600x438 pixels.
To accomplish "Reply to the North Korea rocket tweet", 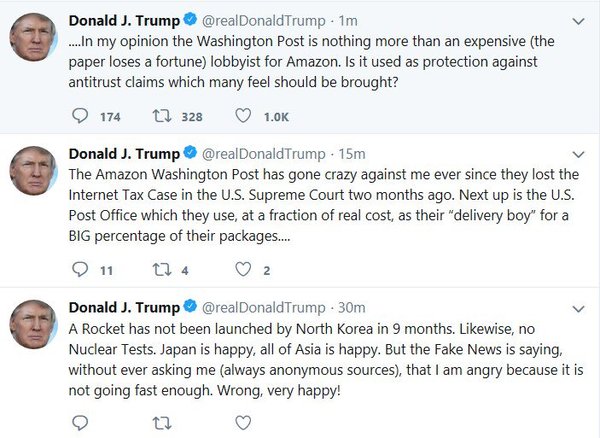I will (x=81, y=424).
